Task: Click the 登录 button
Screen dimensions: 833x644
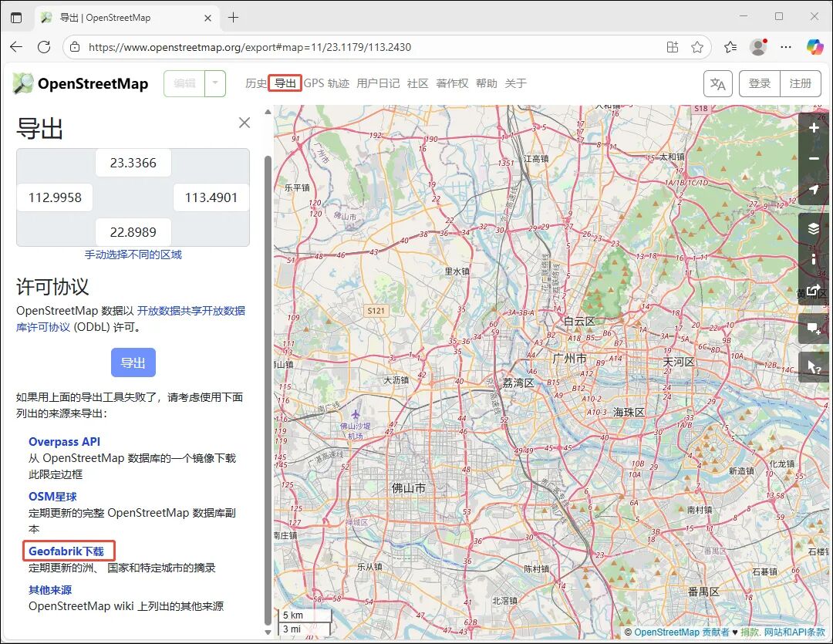Action: pyautogui.click(x=760, y=84)
